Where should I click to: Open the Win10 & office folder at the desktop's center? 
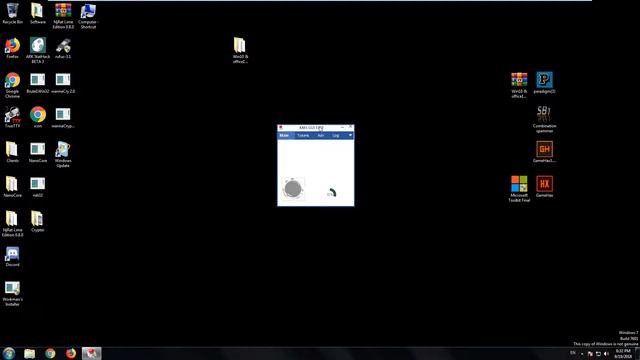[x=240, y=50]
